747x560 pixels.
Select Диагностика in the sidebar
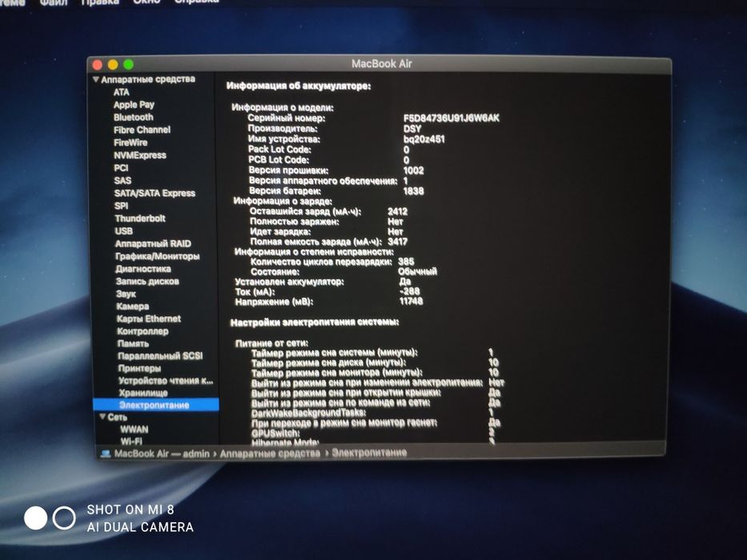pyautogui.click(x=143, y=269)
